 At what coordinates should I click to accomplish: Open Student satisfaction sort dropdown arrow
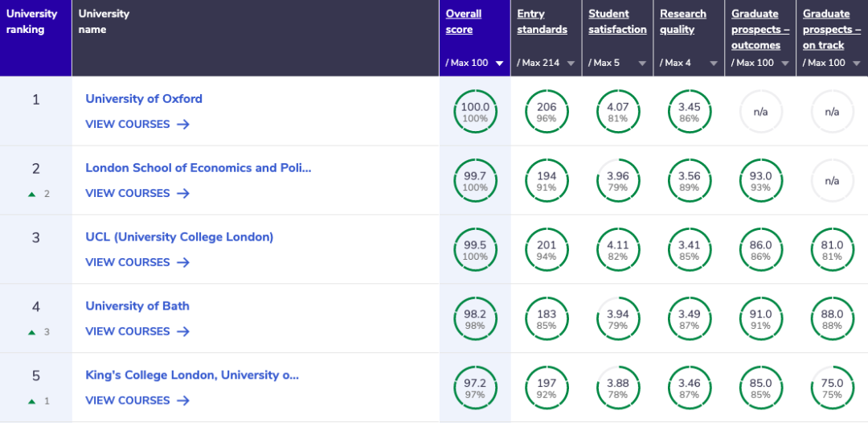[642, 64]
